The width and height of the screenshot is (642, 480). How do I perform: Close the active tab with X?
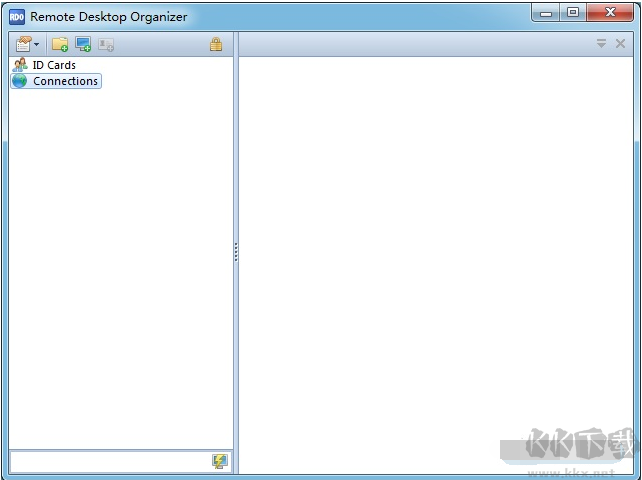pos(620,43)
